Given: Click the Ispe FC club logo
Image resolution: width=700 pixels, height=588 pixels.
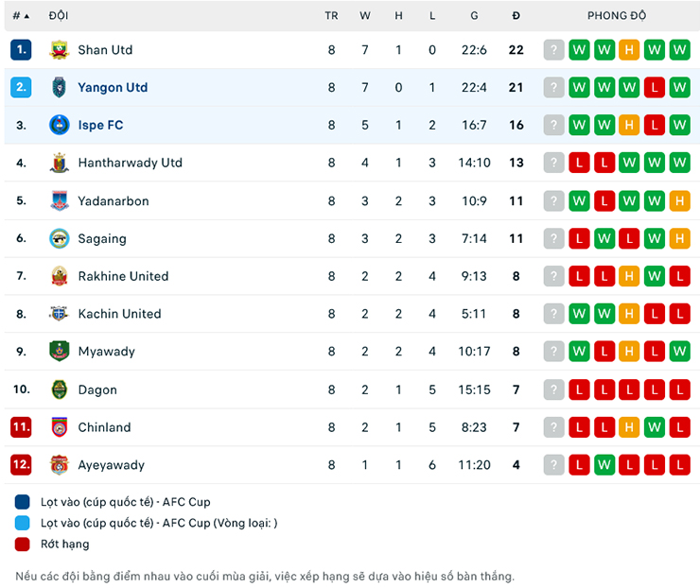Looking at the screenshot, I should pyautogui.click(x=60, y=125).
